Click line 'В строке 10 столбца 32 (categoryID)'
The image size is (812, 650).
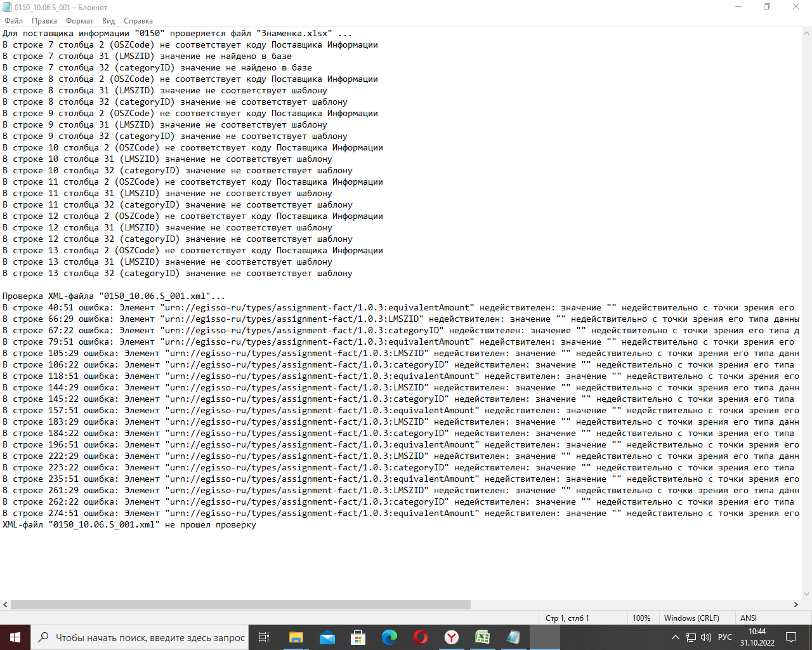(x=178, y=171)
